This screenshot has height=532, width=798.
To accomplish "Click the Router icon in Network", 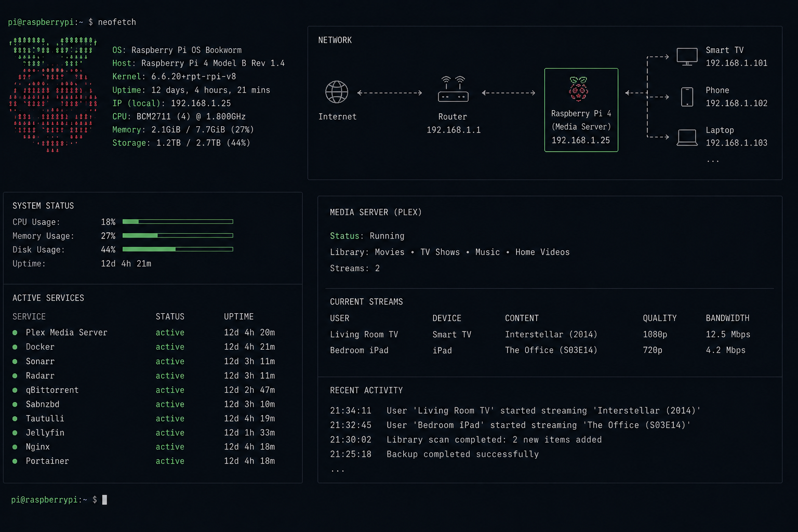I will tap(453, 89).
